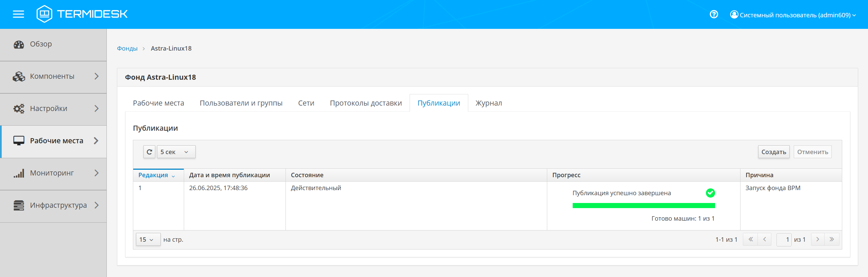The height and width of the screenshot is (277, 868).
Task: Click the Обзор dashboard icon in sidebar
Action: pyautogui.click(x=19, y=44)
